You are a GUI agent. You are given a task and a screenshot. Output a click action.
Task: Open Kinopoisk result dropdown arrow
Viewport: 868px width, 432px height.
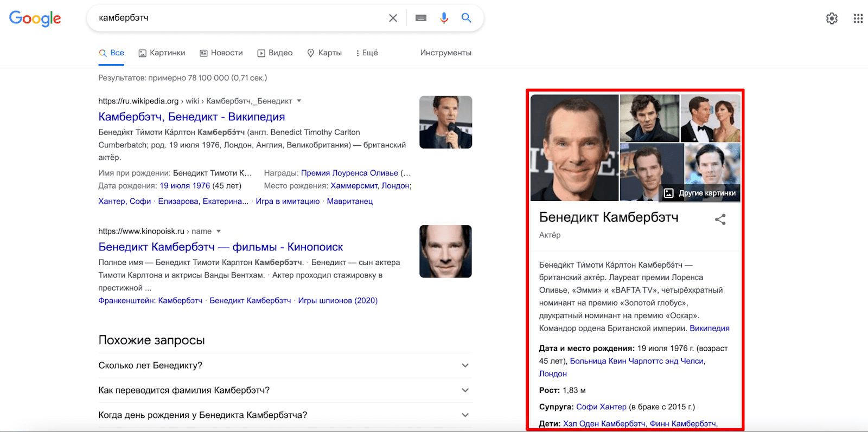tap(219, 231)
